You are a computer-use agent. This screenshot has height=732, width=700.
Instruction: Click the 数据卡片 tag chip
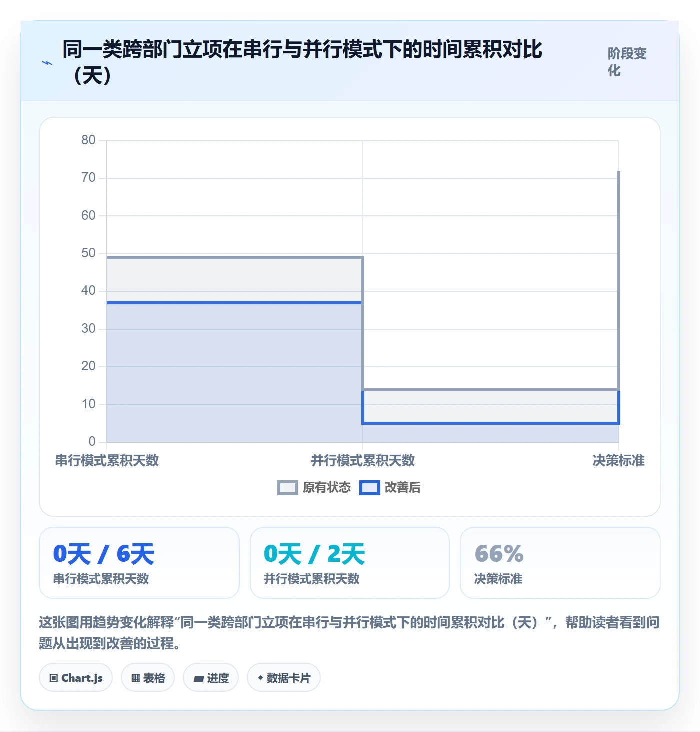284,678
